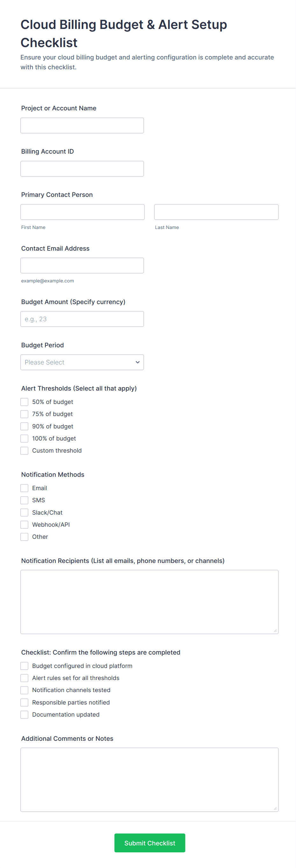Tick the Custom threshold checkbox

point(24,450)
